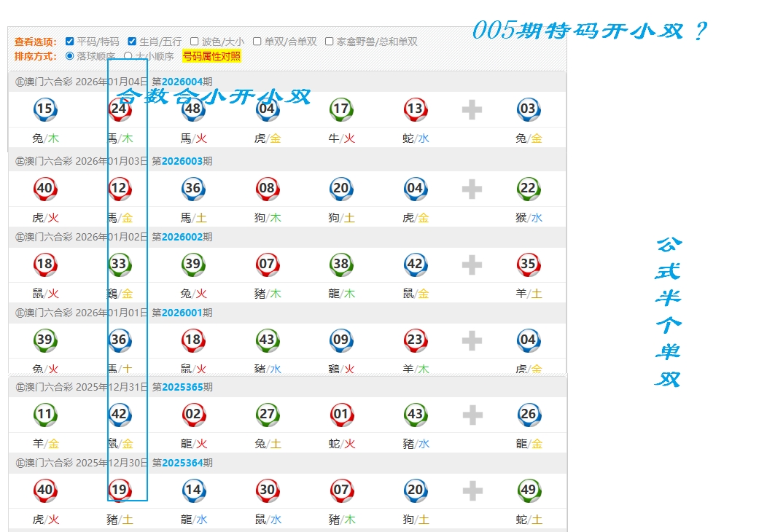The width and height of the screenshot is (775, 532).
Task: Click blue ball 48 in draw 2026004
Action: (192, 110)
